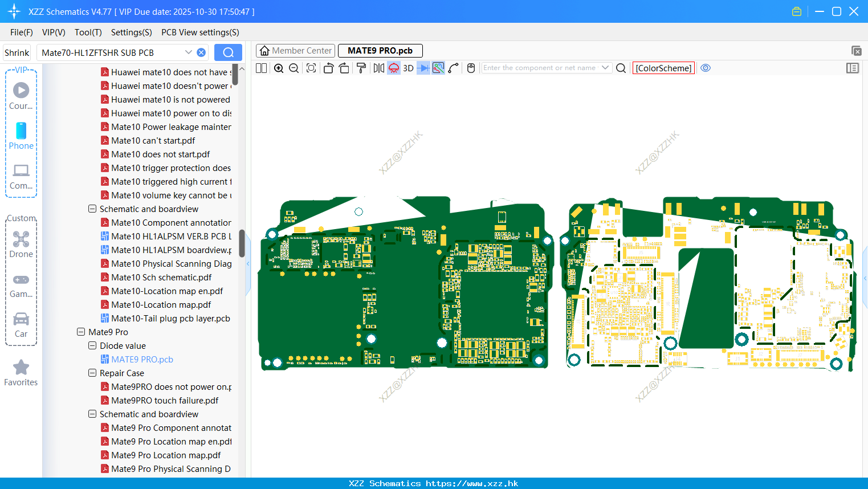Open the Course category in the sidebar

[x=21, y=96]
